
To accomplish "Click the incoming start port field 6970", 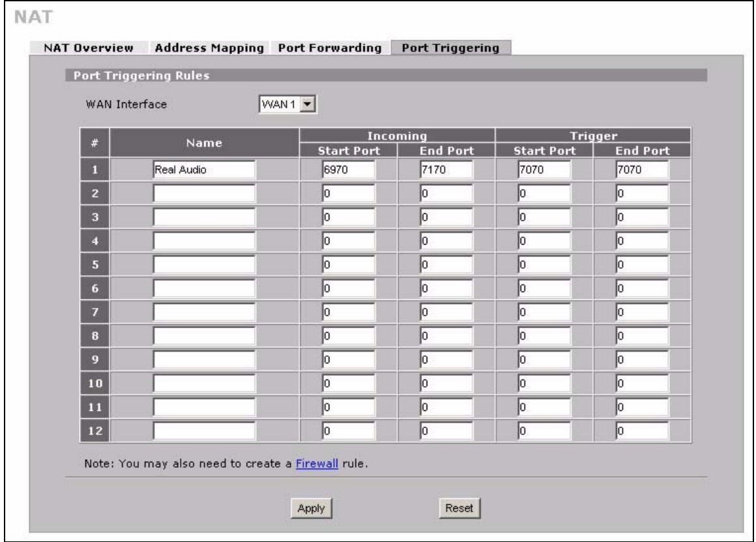I will click(x=348, y=170).
